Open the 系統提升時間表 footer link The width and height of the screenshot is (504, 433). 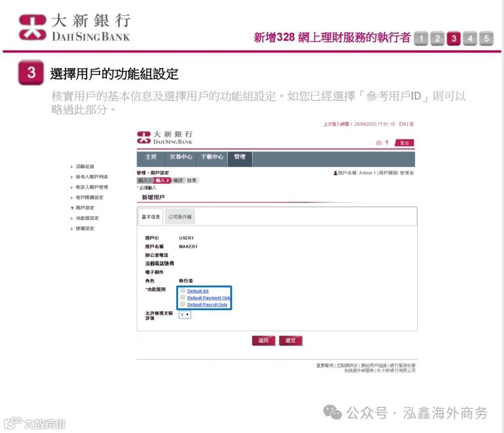point(359,370)
